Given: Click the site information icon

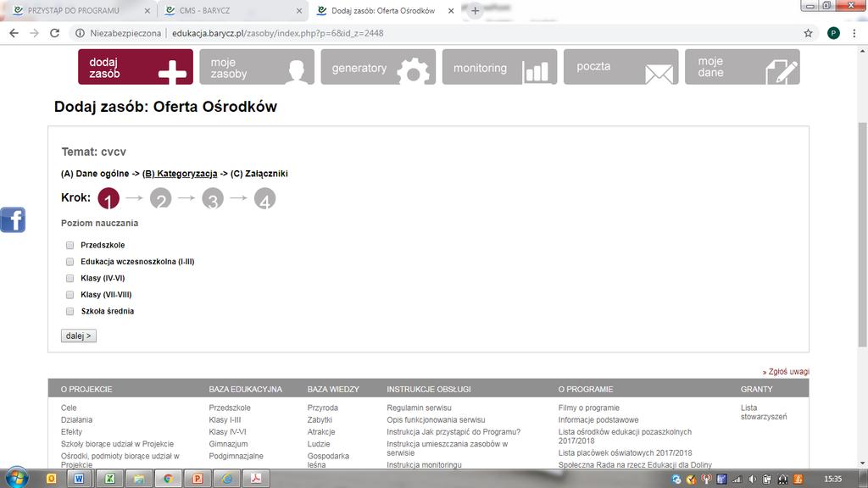Looking at the screenshot, I should pyautogui.click(x=81, y=33).
